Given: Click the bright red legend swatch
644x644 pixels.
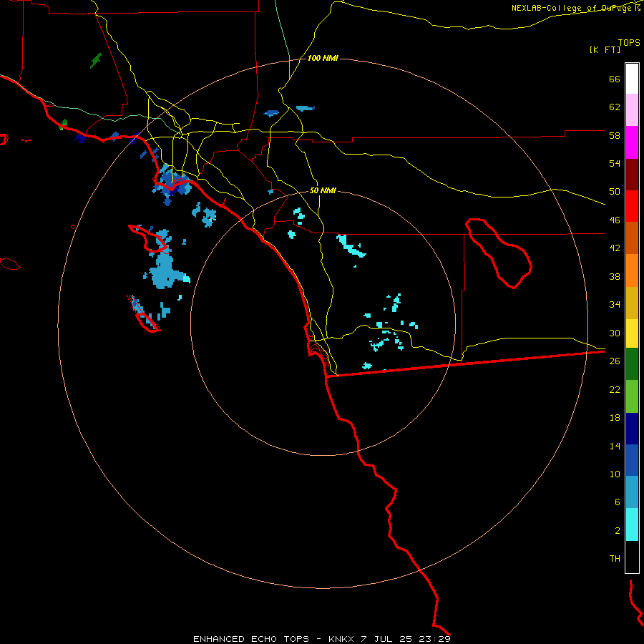Looking at the screenshot, I should click(x=632, y=206).
